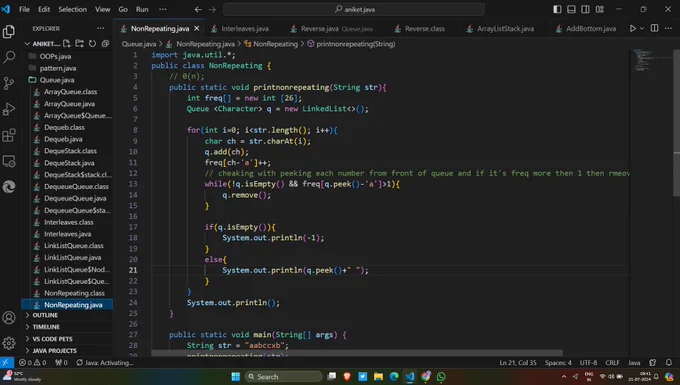Change line ending CRLF in status bar
This screenshot has width=680, height=385.
(x=612, y=362)
